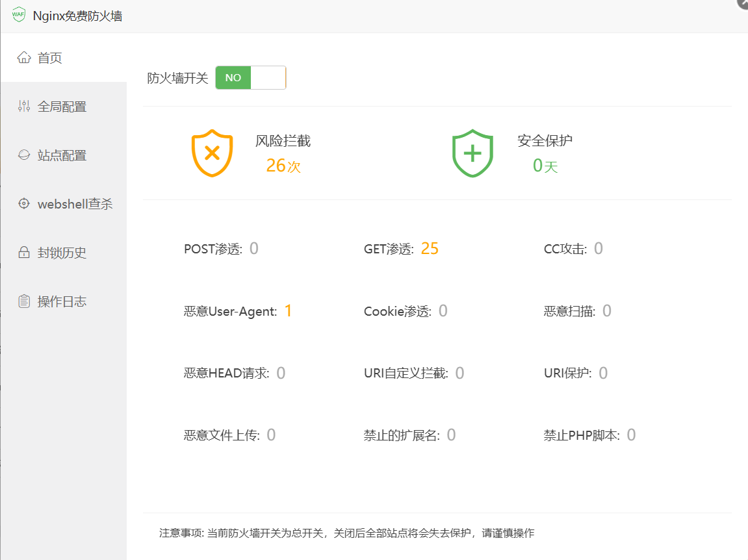
Task: Click the WAF shield logo icon
Action: [x=19, y=16]
